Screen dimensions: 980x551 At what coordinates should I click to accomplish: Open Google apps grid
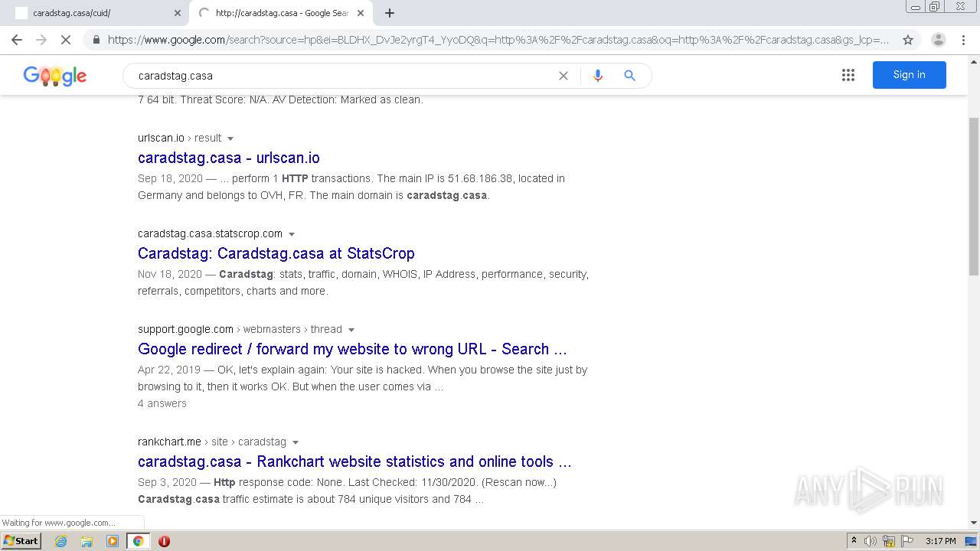[x=848, y=75]
